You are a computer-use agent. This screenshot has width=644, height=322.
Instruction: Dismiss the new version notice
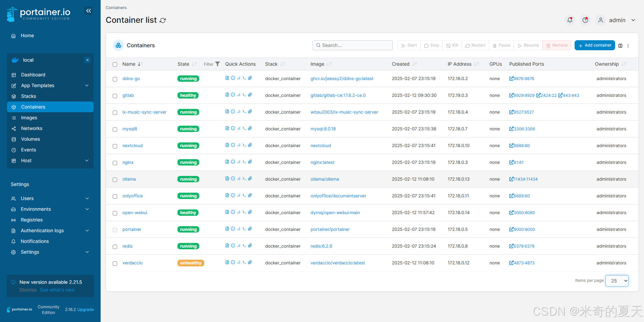pos(28,290)
